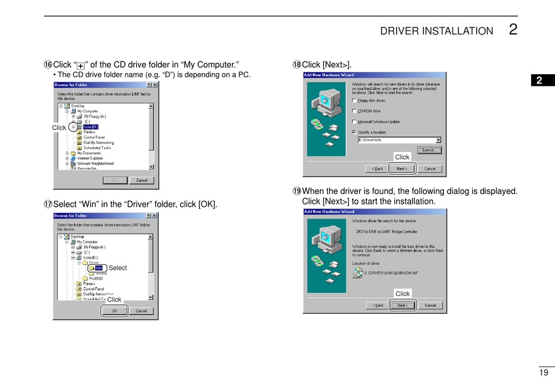
Task: Click the Recycle Bin icon in folder tree
Action: [x=73, y=169]
